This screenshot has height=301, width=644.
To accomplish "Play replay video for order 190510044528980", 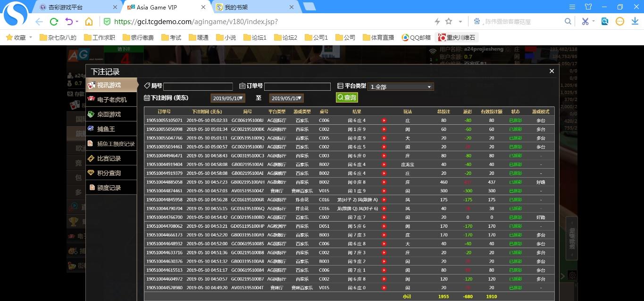I will point(384,288).
